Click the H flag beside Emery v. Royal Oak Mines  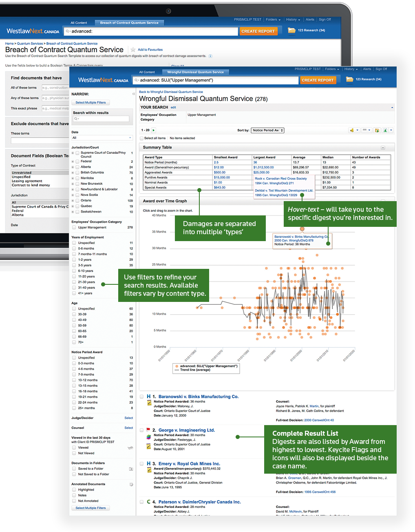[x=149, y=463]
